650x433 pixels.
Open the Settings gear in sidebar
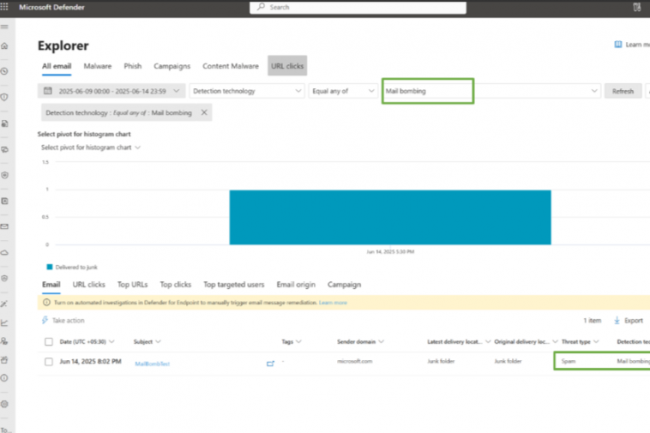5,404
